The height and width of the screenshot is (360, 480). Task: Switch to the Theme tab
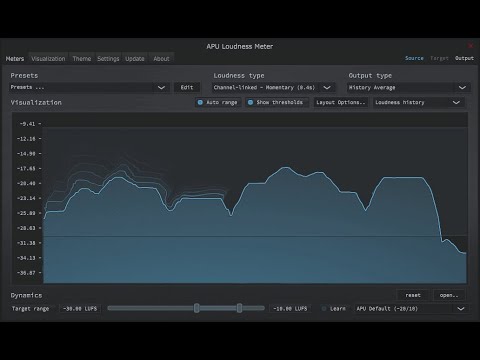click(x=82, y=59)
